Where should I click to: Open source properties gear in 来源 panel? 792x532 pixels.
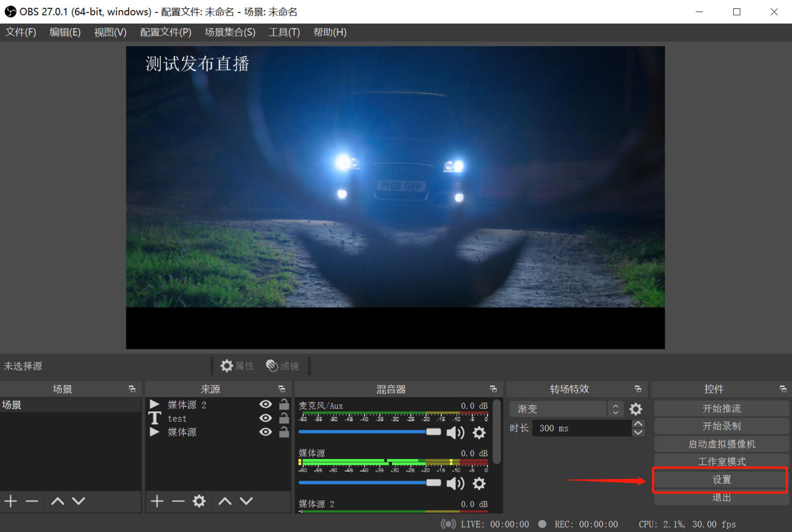199,501
